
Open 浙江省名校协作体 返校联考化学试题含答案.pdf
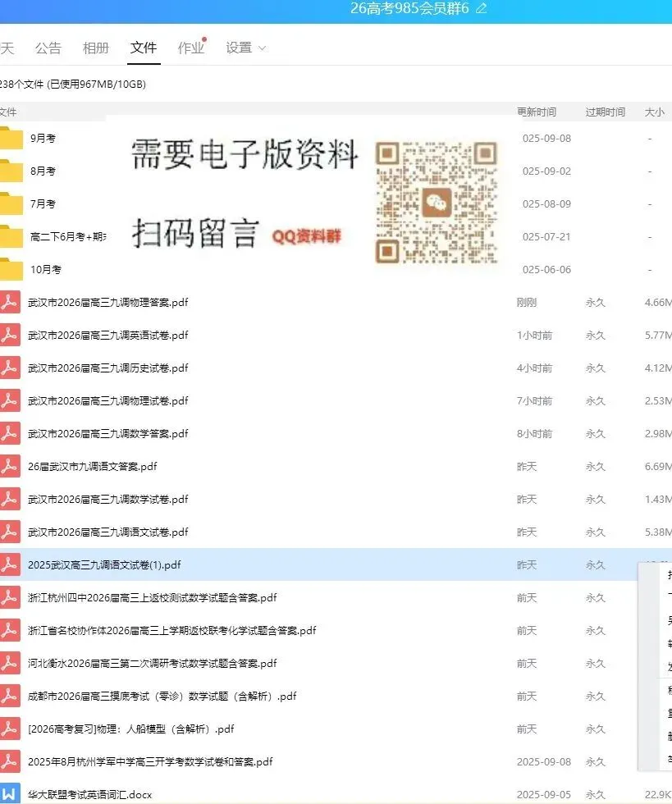[171, 631]
